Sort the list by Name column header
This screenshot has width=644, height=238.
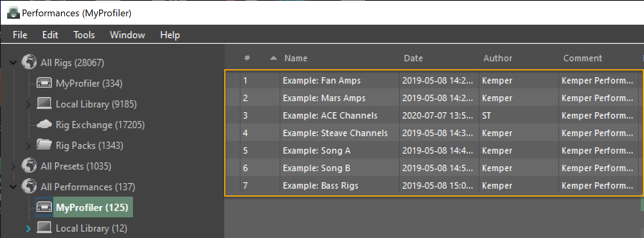click(296, 58)
